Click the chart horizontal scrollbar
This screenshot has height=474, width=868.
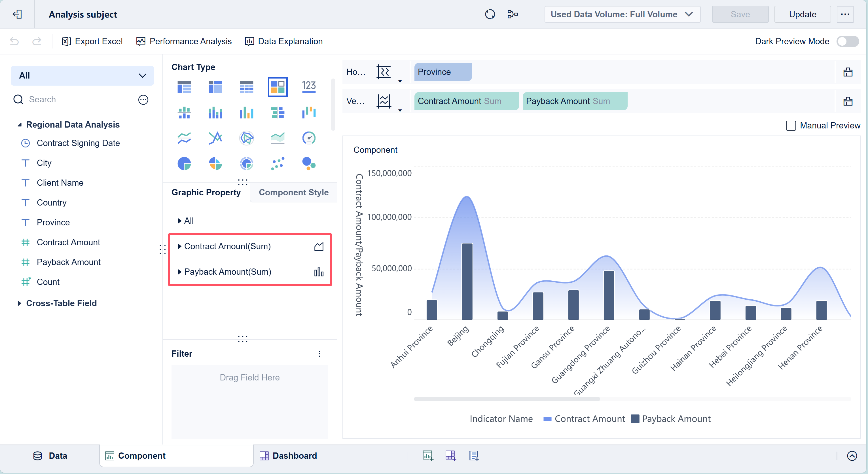507,399
